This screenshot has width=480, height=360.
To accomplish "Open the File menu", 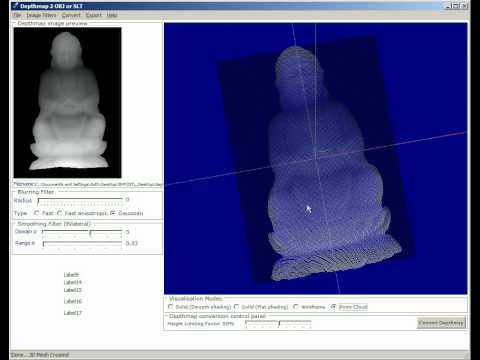I will point(17,15).
